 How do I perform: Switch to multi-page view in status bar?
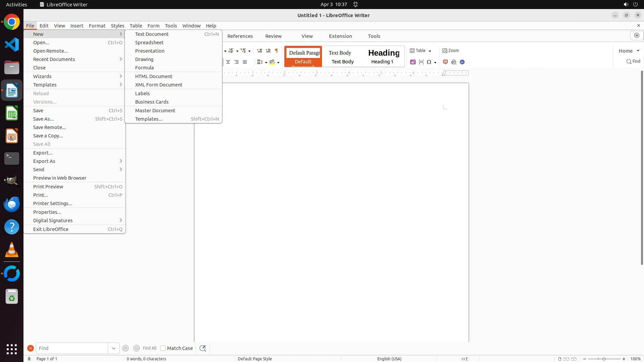pyautogui.click(x=566, y=359)
